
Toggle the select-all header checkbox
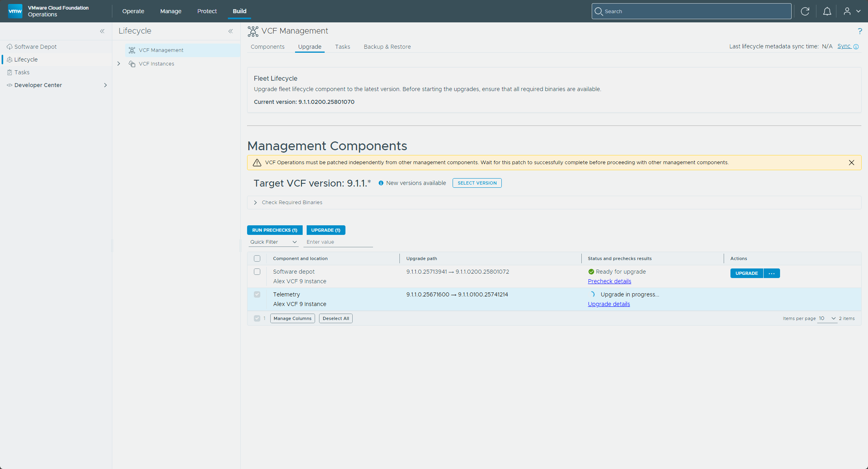[x=257, y=258]
